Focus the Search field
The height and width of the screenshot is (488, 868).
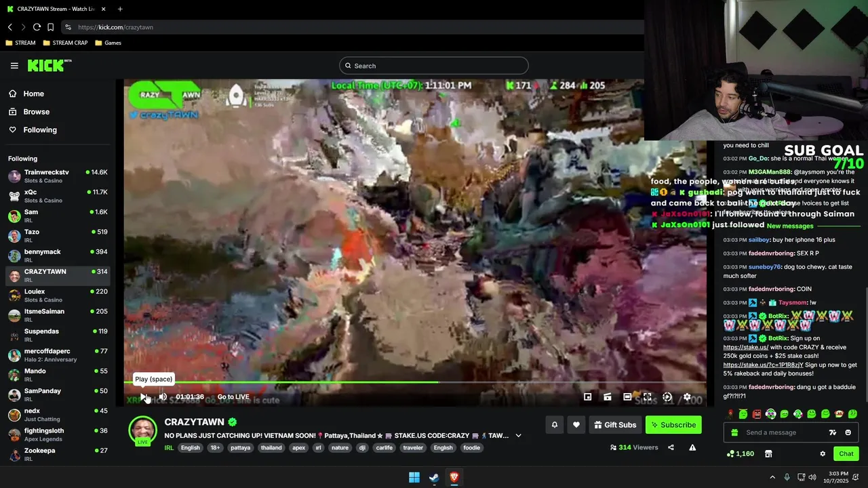click(x=434, y=66)
